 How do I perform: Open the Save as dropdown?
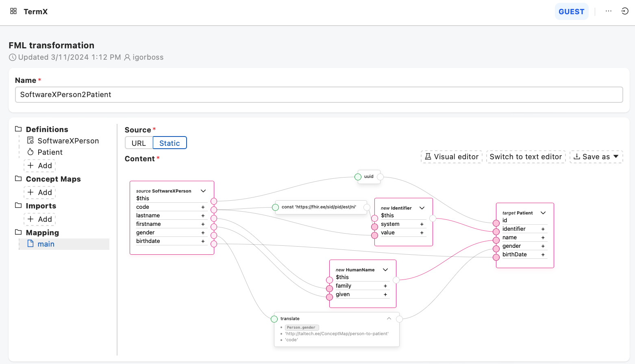(596, 157)
